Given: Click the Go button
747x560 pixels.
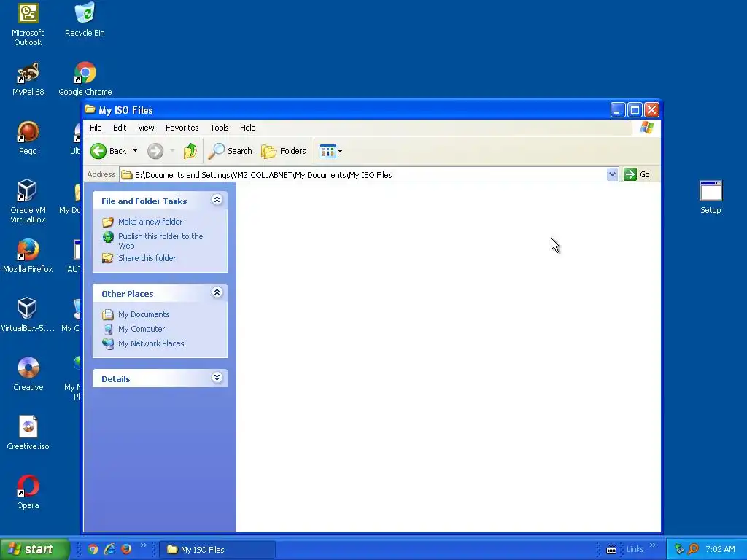Looking at the screenshot, I should 637,175.
